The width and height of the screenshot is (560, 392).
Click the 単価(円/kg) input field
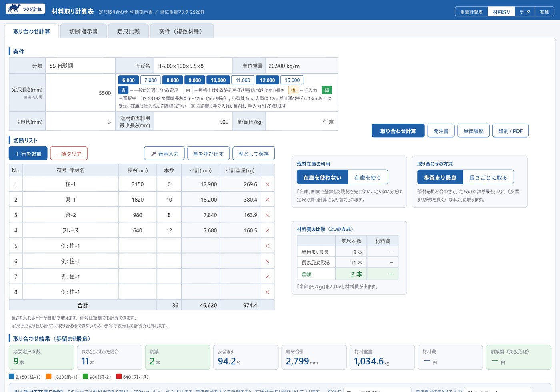coord(302,122)
